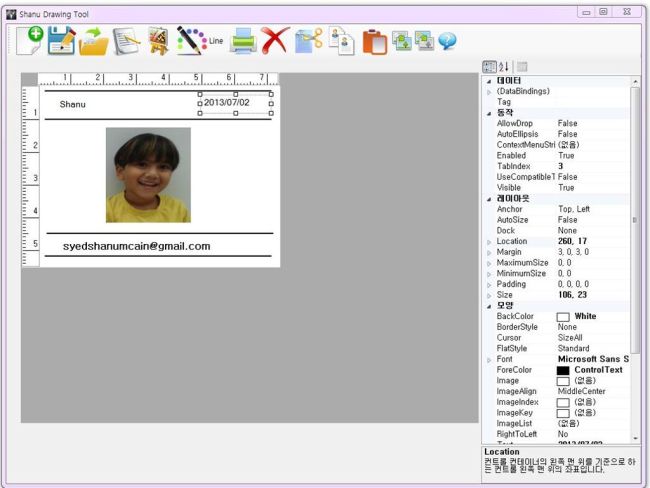
Task: Click the first green arrow layer-order icon
Action: point(402,41)
